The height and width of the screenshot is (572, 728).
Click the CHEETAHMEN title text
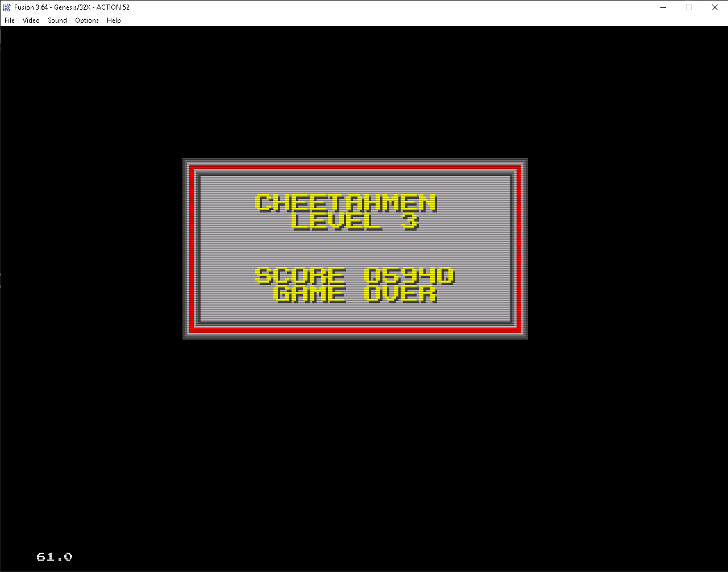[346, 203]
